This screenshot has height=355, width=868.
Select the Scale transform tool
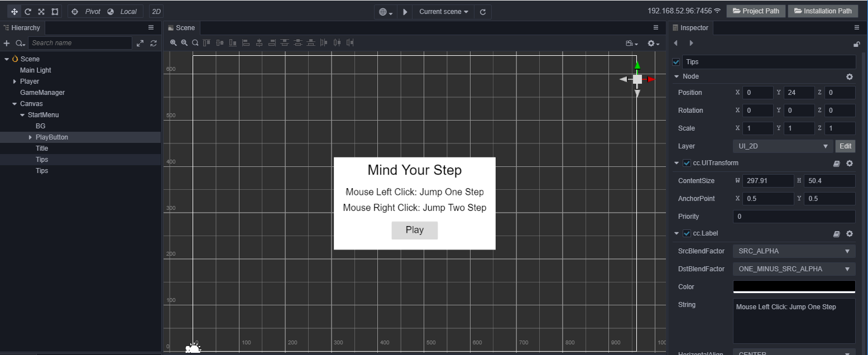41,11
